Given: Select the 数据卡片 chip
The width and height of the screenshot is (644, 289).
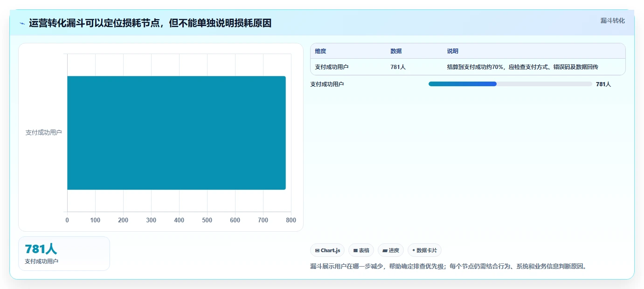Looking at the screenshot, I should click(424, 250).
